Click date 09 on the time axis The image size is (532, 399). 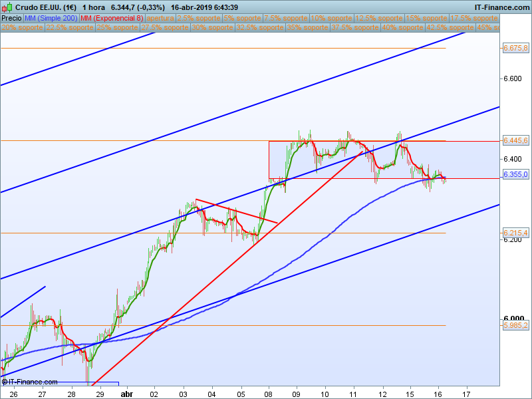pos(297,394)
